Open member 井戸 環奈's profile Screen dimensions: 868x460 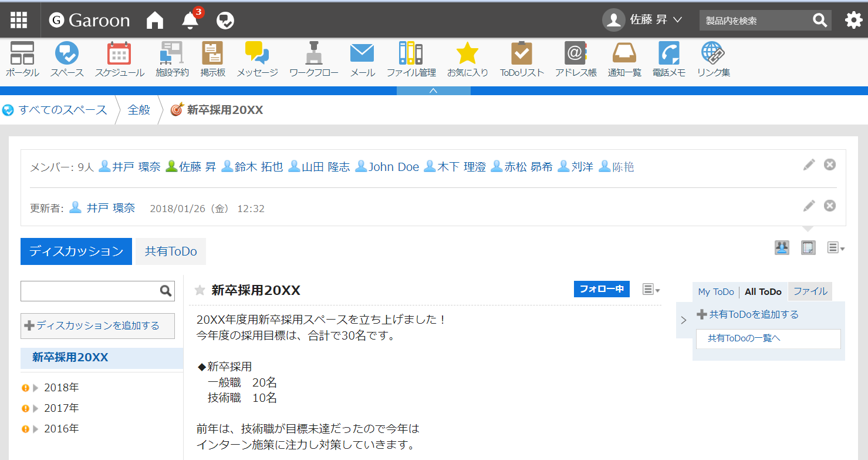(x=134, y=166)
